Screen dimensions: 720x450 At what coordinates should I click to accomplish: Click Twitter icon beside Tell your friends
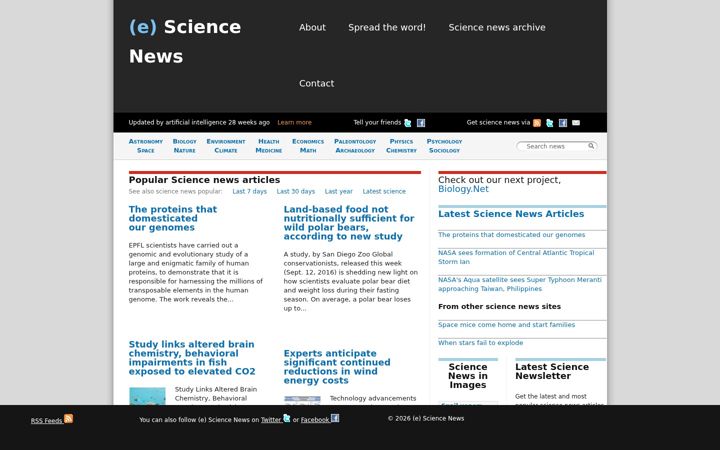click(x=407, y=123)
